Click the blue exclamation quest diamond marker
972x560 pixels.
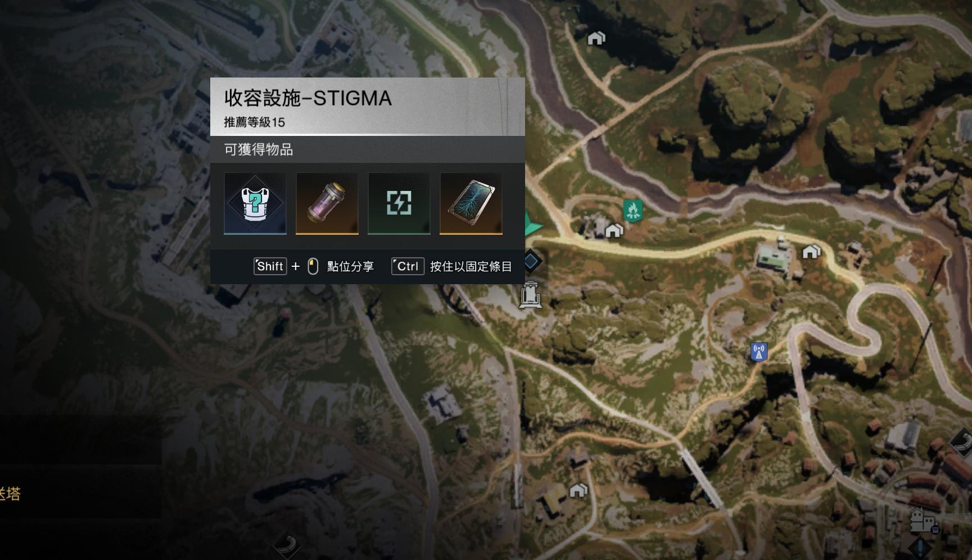920,547
